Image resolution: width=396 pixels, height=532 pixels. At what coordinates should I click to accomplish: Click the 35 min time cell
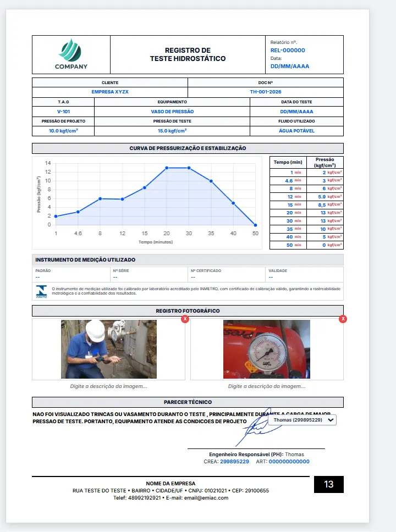click(x=288, y=229)
